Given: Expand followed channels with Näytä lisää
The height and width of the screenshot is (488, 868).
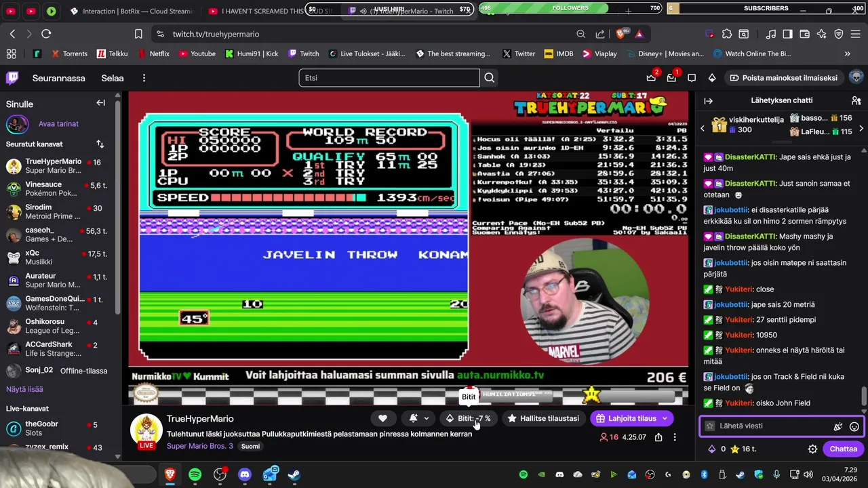Looking at the screenshot, I should tap(24, 389).
